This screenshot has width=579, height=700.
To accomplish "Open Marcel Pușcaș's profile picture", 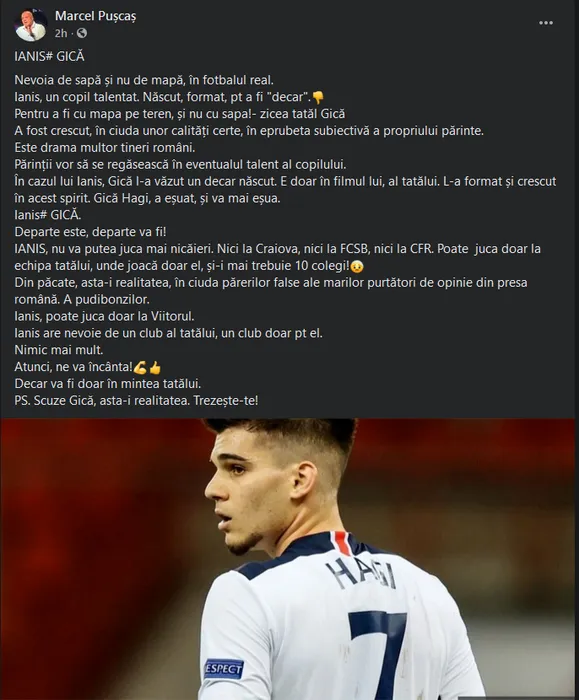I will pos(30,25).
